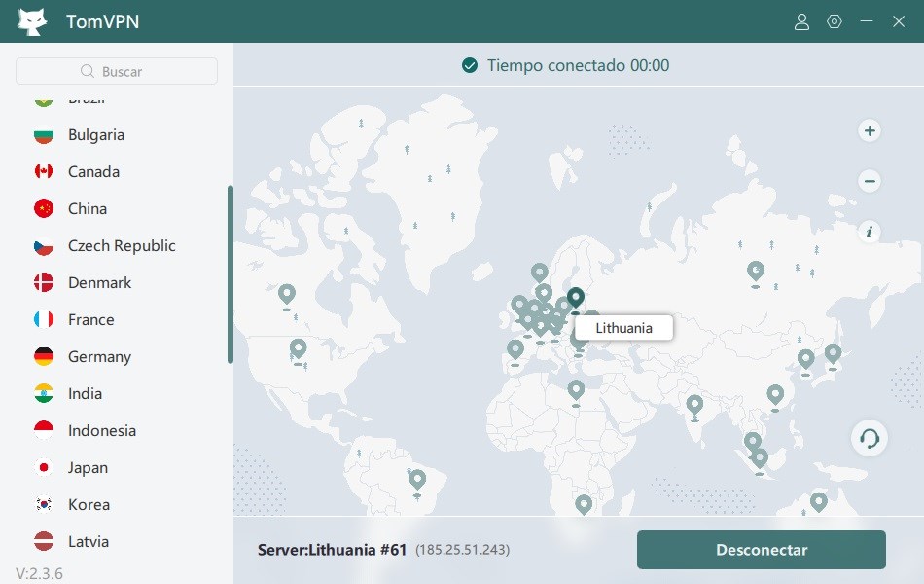
Task: Select the Spain map pin
Action: click(515, 350)
